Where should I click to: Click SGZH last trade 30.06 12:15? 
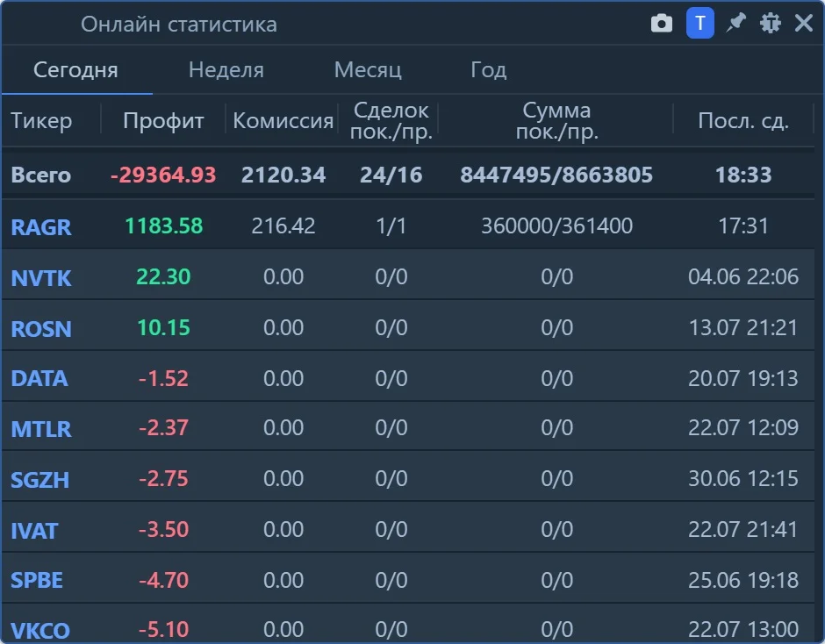(x=742, y=479)
